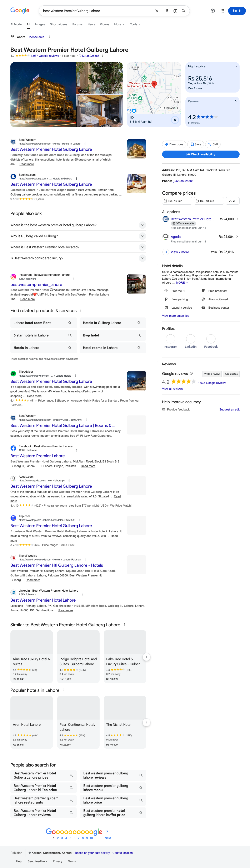250x868 pixels.
Task: Click info icon beside Google reviews
Action: click(191, 373)
